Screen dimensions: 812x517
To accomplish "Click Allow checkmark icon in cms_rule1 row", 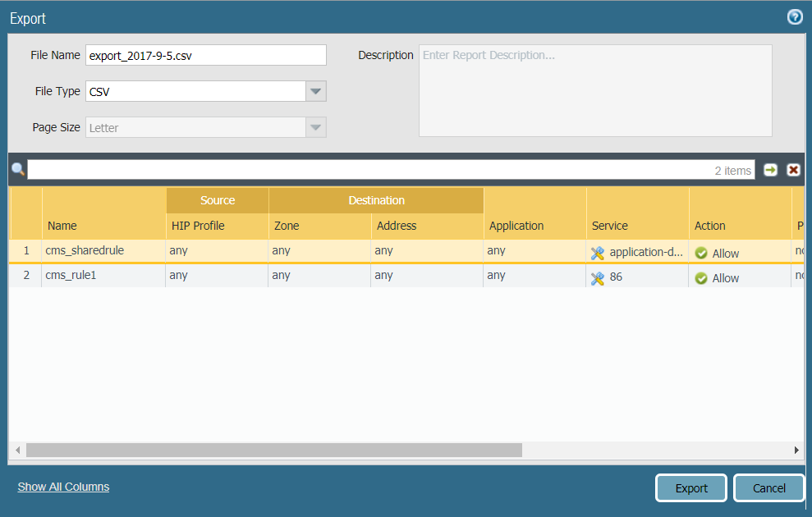I will 701,278.
